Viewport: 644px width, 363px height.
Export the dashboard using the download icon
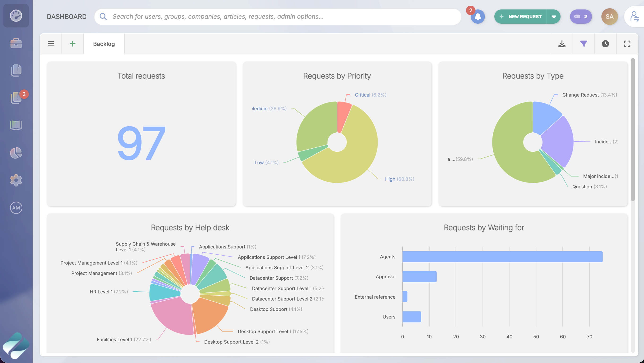tap(562, 44)
